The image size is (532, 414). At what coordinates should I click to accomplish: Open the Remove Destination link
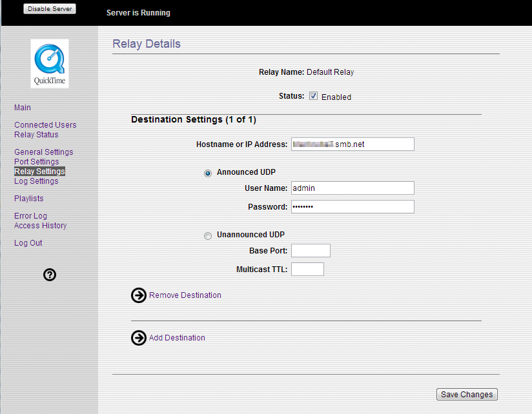185,295
